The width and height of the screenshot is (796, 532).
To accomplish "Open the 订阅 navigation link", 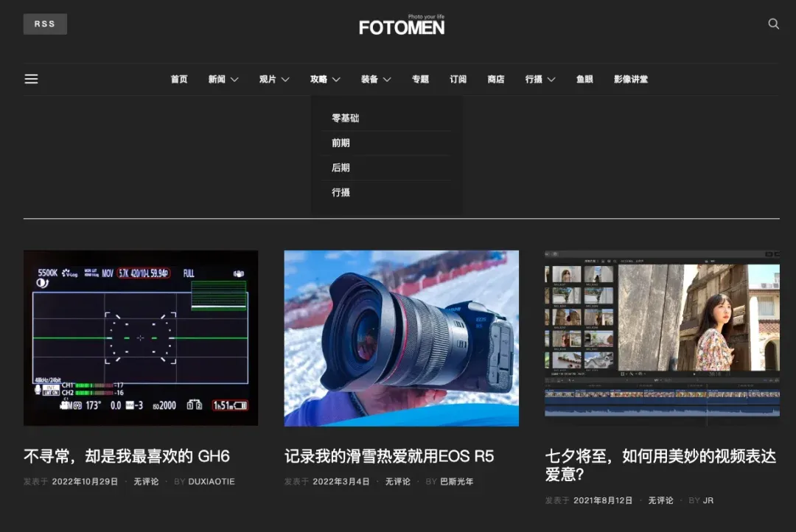I will tap(458, 79).
